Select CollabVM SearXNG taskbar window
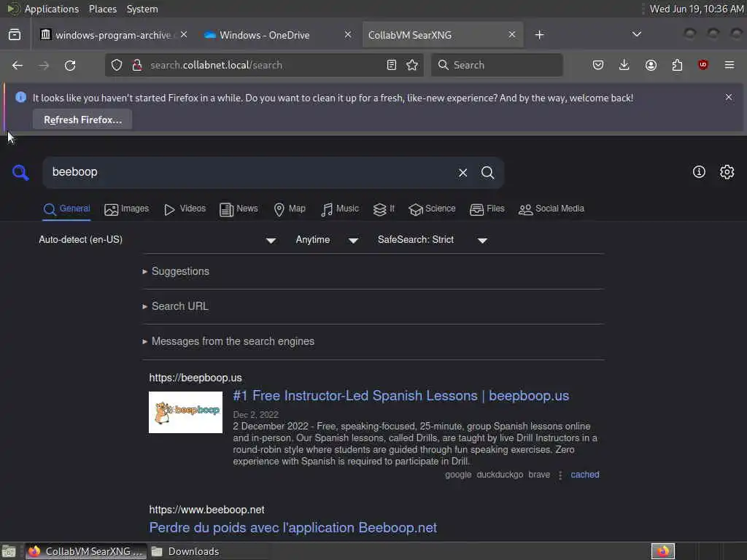 (x=86, y=551)
